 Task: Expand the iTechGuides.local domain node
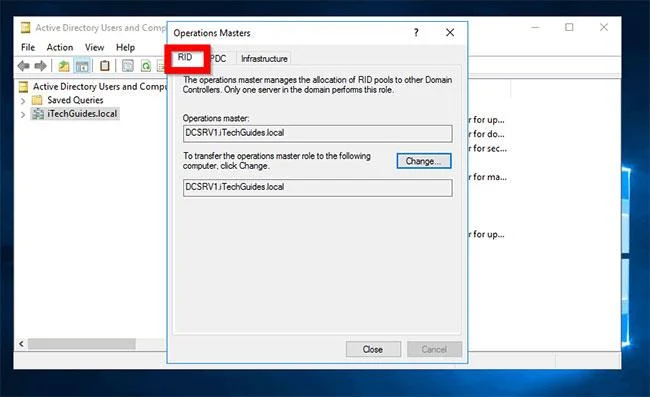[x=23, y=114]
